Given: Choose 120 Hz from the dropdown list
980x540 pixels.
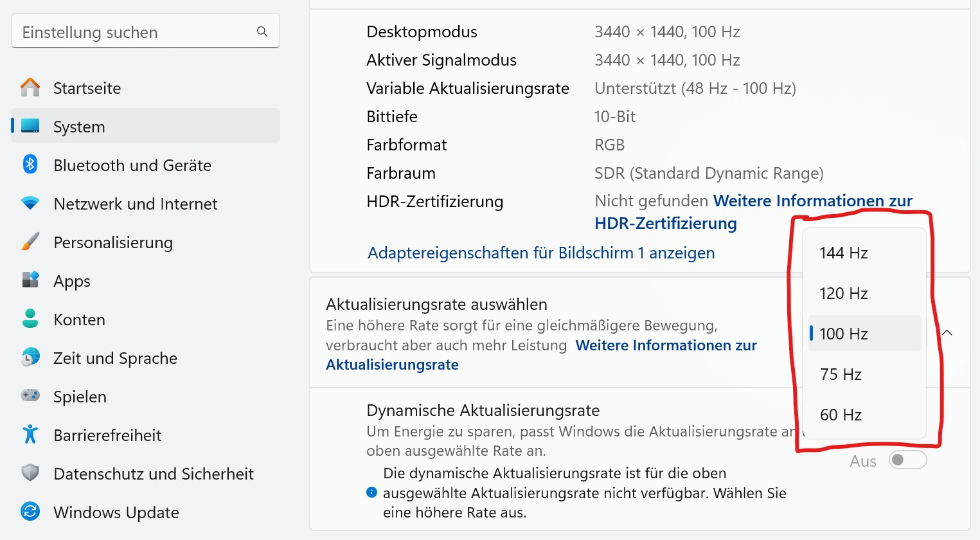Looking at the screenshot, I should [x=843, y=294].
